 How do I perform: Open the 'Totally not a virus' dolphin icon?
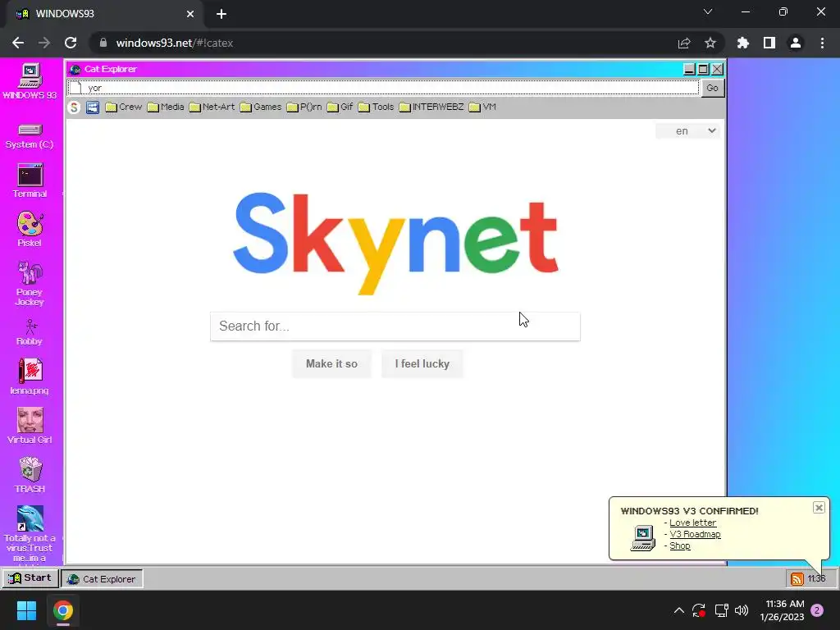click(30, 533)
